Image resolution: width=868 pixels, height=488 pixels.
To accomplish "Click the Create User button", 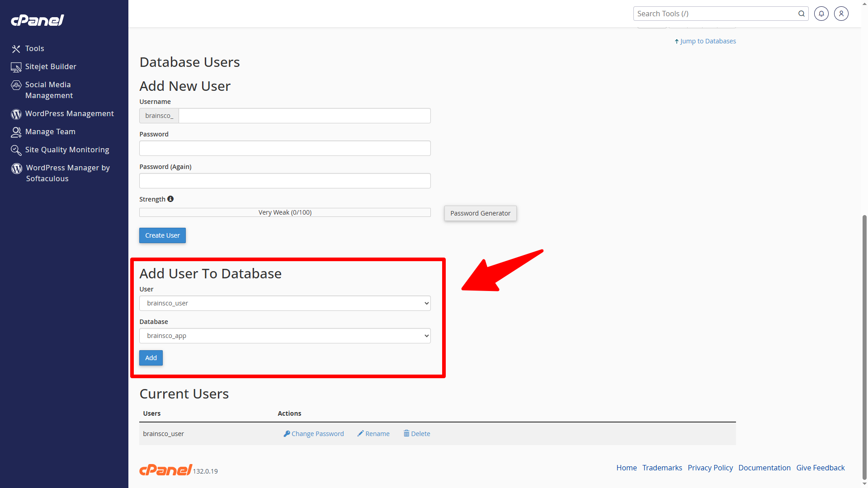I will click(x=162, y=235).
